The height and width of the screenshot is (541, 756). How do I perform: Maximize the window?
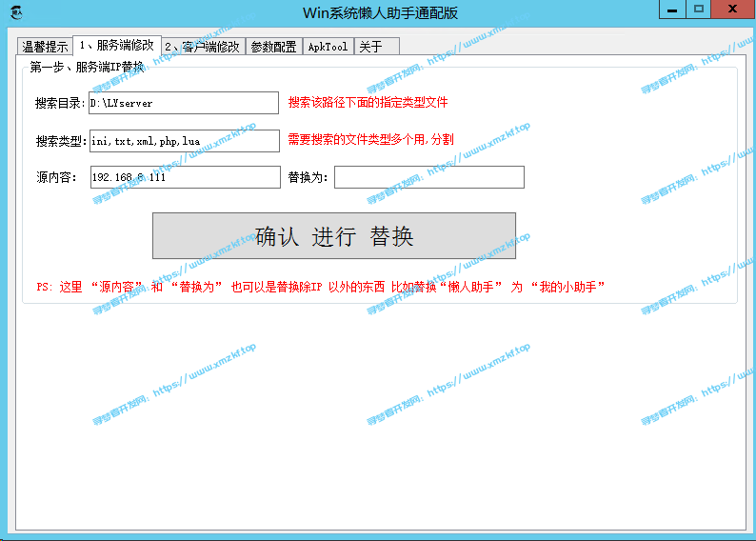tap(699, 10)
